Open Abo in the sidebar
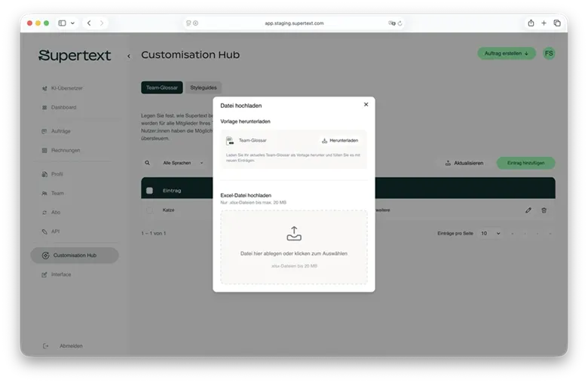The image size is (588, 383). click(51, 213)
